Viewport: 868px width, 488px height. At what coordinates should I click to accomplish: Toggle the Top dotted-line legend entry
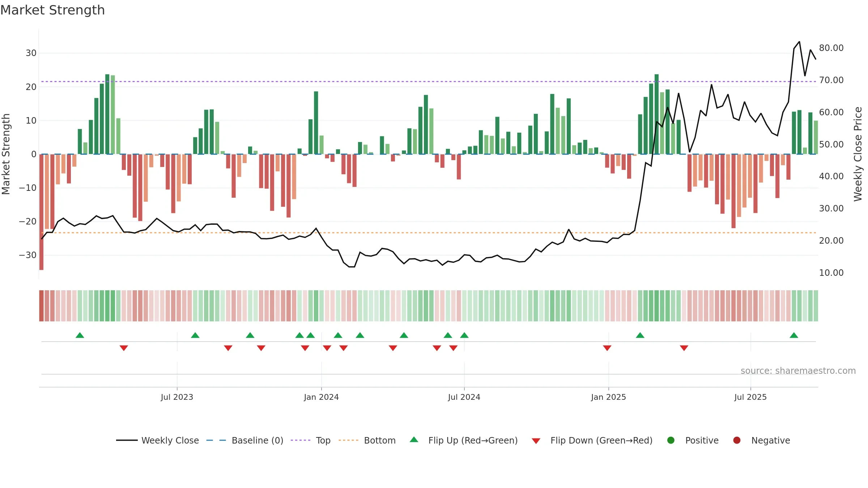pos(311,440)
